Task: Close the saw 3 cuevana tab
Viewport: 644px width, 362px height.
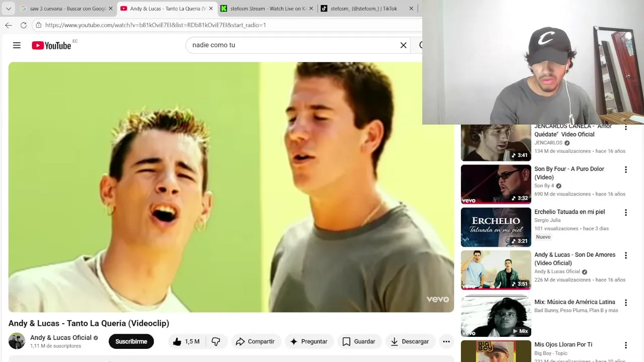Action: pyautogui.click(x=111, y=9)
